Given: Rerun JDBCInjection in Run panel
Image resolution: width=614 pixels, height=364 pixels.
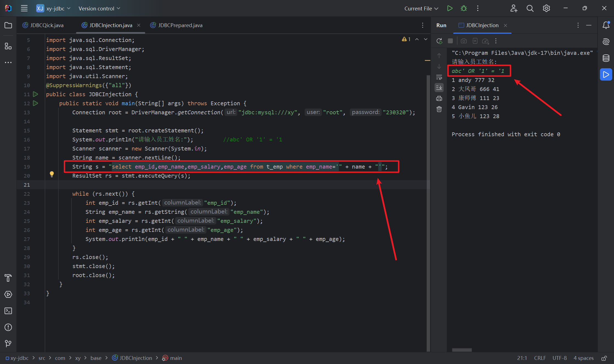Looking at the screenshot, I should (439, 41).
